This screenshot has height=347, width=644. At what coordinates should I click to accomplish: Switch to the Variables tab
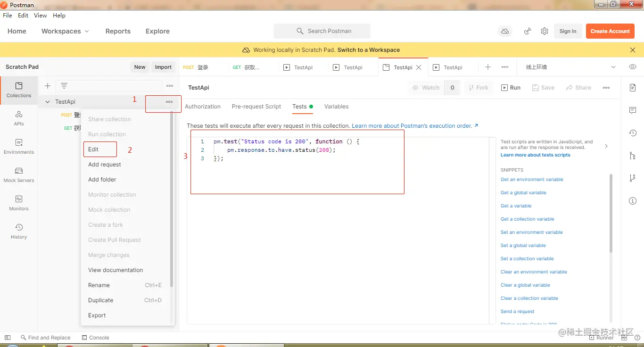coord(337,107)
